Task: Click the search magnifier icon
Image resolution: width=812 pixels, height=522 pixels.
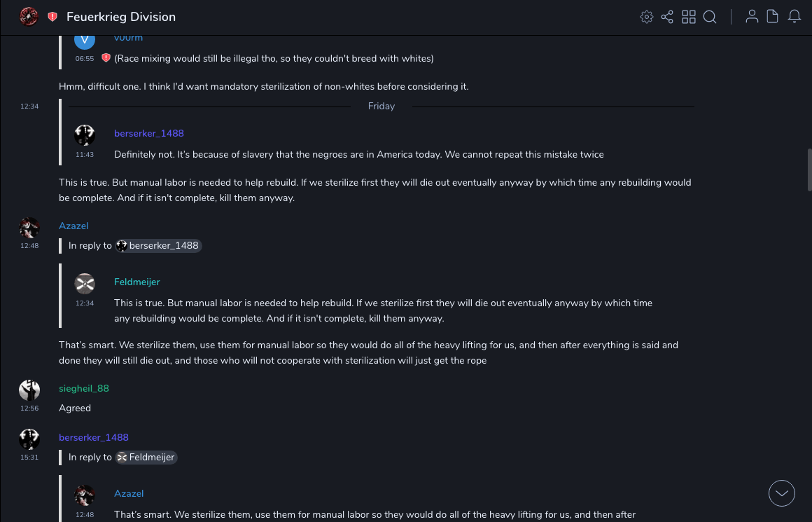Action: [x=710, y=17]
